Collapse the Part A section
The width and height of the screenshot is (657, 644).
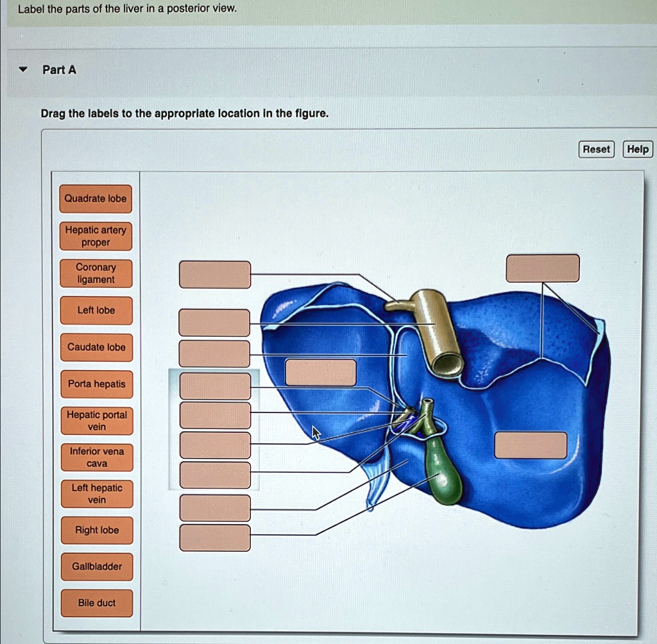pos(21,70)
